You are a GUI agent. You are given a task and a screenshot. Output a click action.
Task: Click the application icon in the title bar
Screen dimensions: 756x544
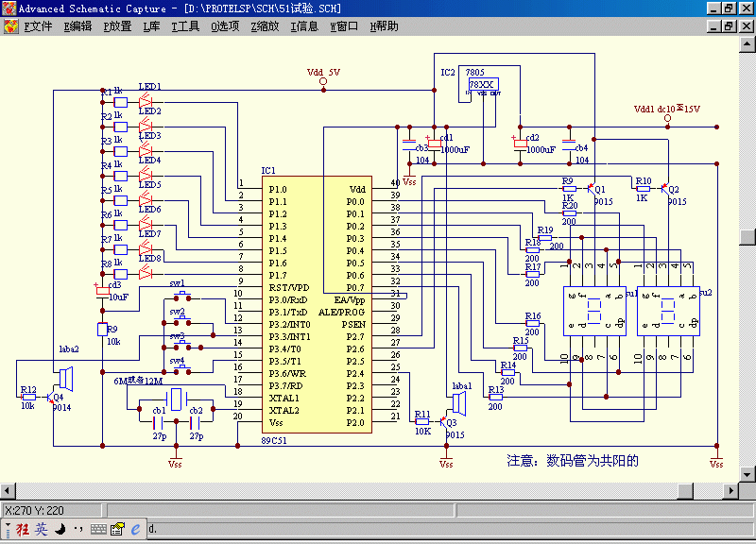point(9,8)
